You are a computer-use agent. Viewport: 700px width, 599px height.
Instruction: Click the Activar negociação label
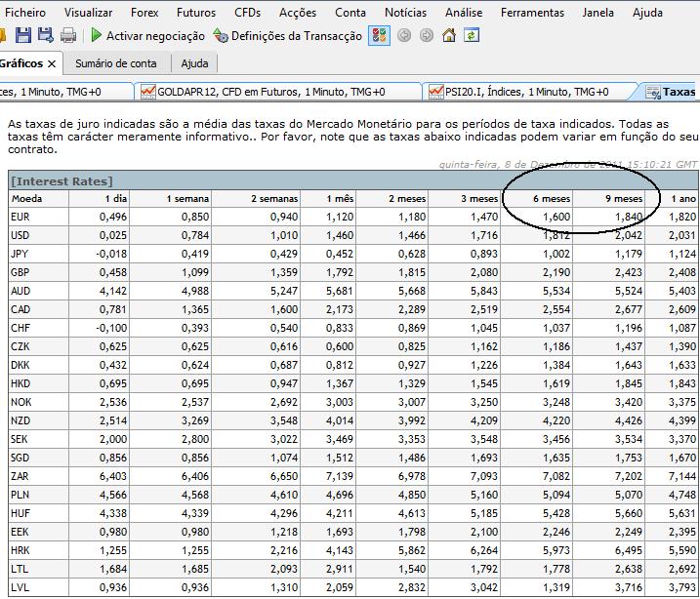click(x=155, y=36)
